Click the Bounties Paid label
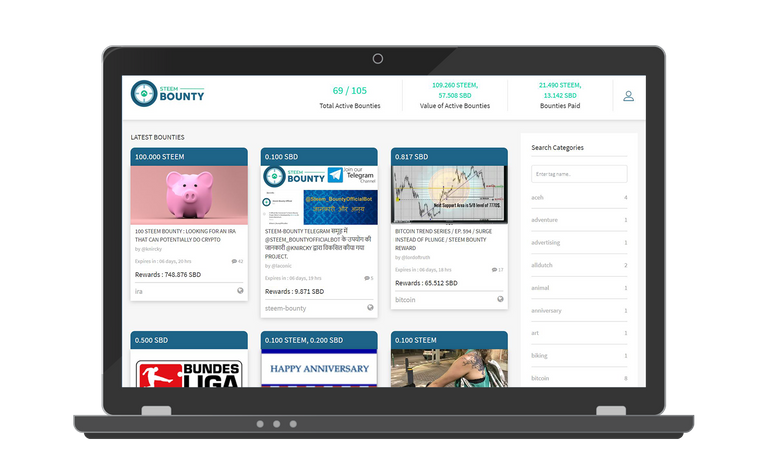Image resolution: width=768 pixels, height=463 pixels. pyautogui.click(x=560, y=106)
